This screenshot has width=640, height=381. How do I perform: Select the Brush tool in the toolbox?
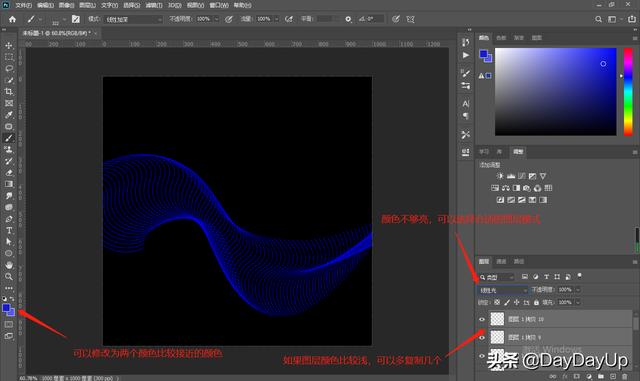click(9, 138)
